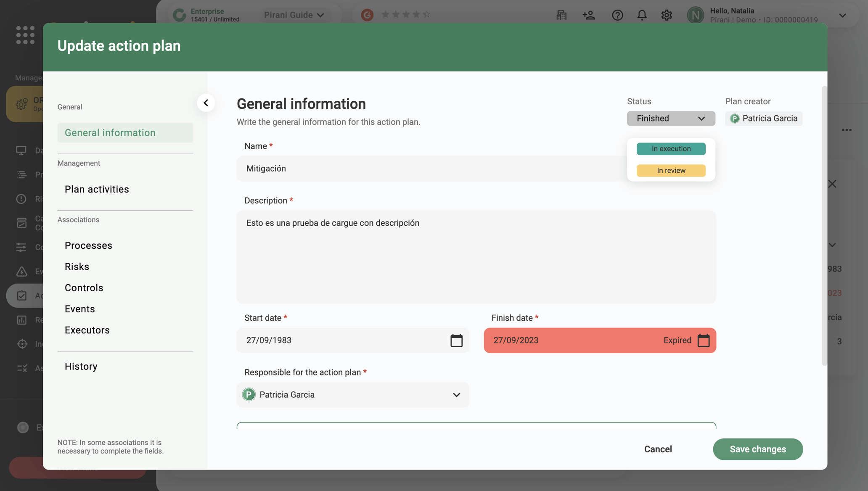Screen dimensions: 868x491
Task: Select the In review status option
Action: tap(670, 171)
